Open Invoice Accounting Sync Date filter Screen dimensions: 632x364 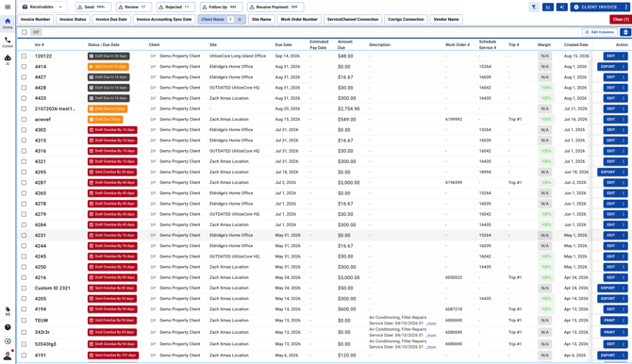point(164,20)
